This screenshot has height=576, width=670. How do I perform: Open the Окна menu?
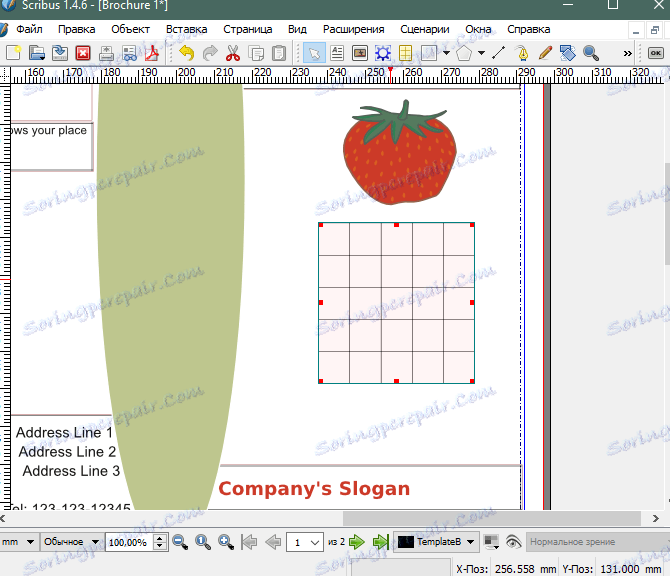pos(478,29)
